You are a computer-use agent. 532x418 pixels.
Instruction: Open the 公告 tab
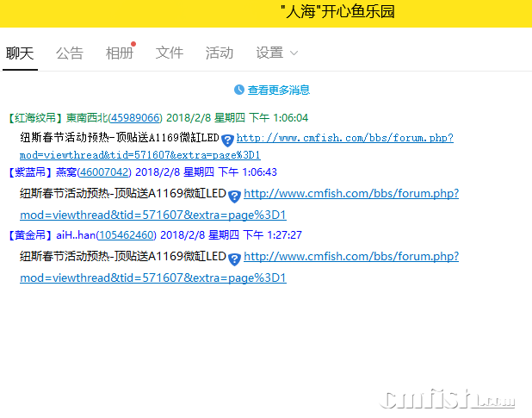[70, 53]
